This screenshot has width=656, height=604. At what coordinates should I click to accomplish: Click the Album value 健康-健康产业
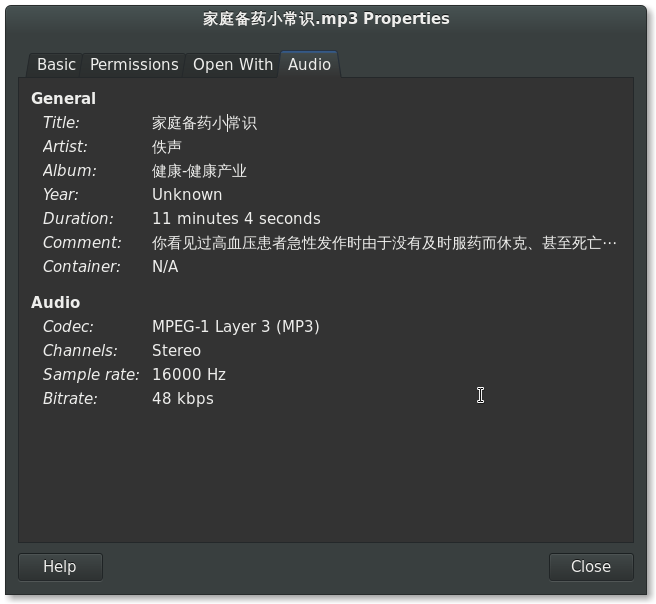(x=199, y=171)
